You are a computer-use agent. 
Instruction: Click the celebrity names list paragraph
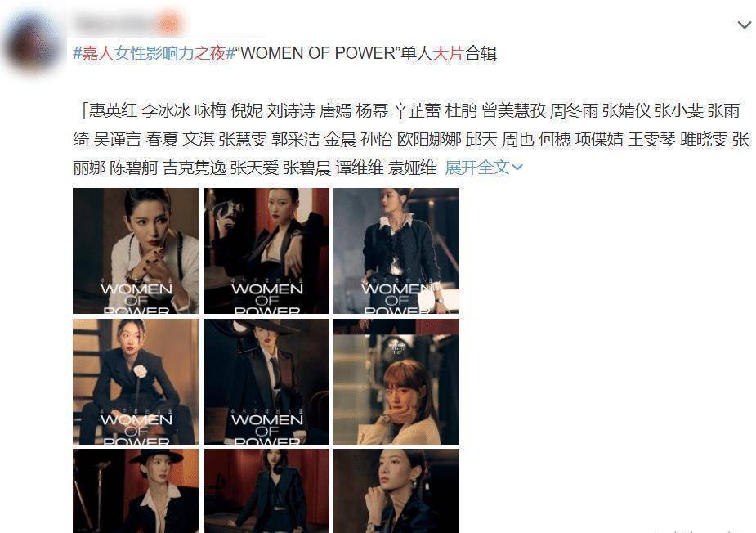(411, 139)
